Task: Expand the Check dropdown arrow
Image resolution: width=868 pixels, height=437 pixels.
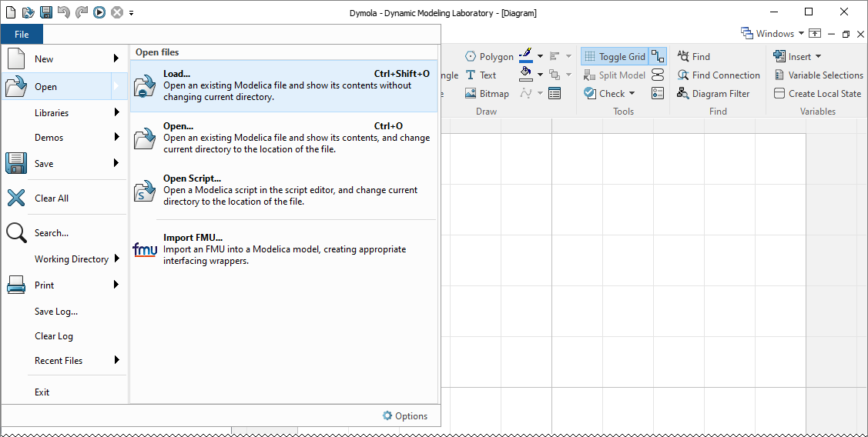Action: [632, 94]
